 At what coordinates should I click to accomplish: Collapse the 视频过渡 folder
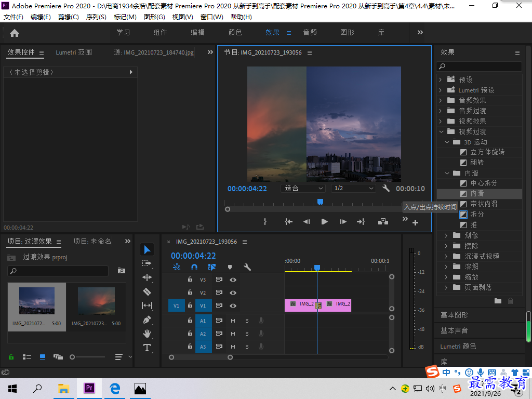441,131
